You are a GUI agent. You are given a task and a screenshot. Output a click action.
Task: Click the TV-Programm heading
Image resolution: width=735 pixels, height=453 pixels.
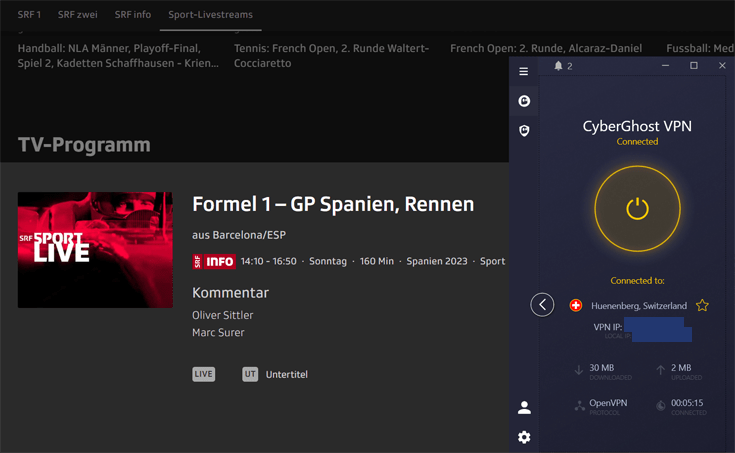click(x=84, y=145)
